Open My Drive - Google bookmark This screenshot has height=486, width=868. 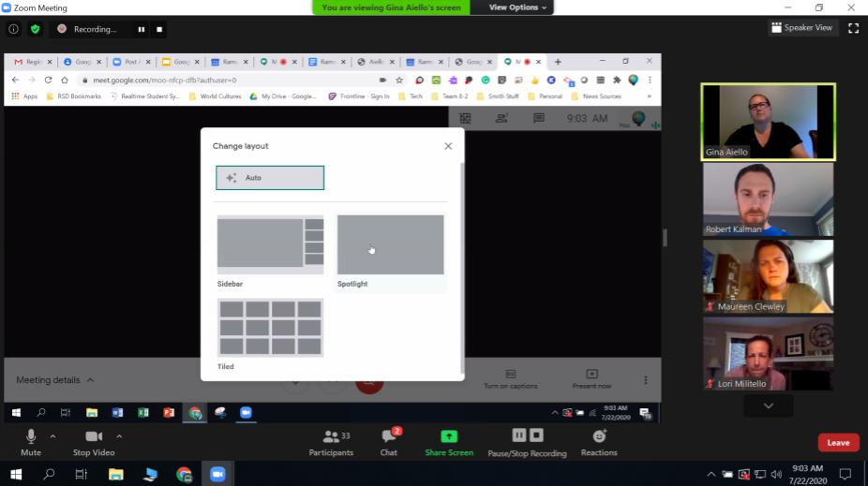tap(283, 96)
